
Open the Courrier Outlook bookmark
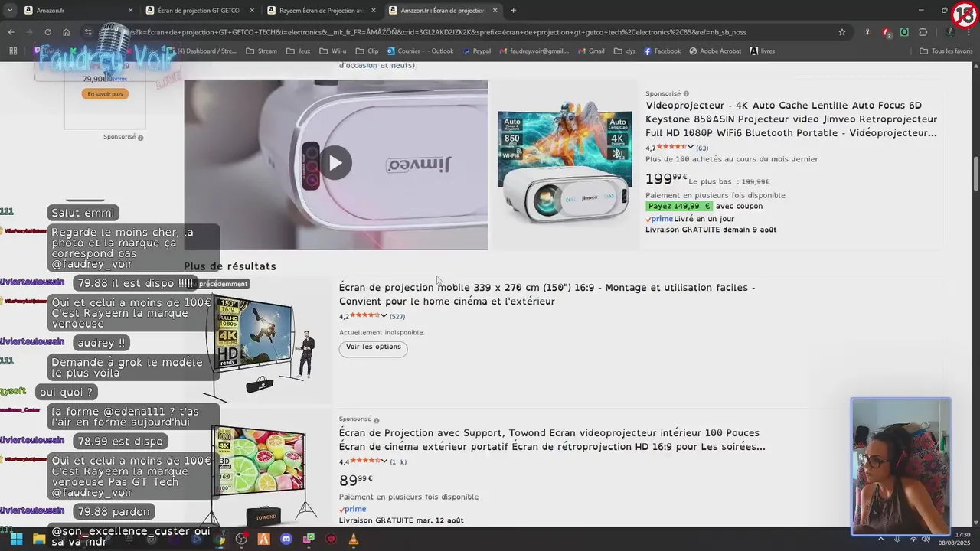(x=420, y=51)
